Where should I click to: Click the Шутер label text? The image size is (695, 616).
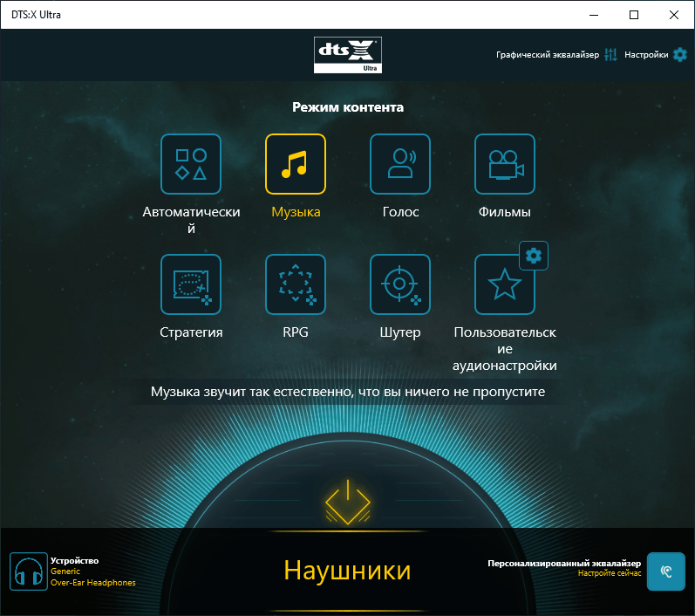(x=400, y=332)
